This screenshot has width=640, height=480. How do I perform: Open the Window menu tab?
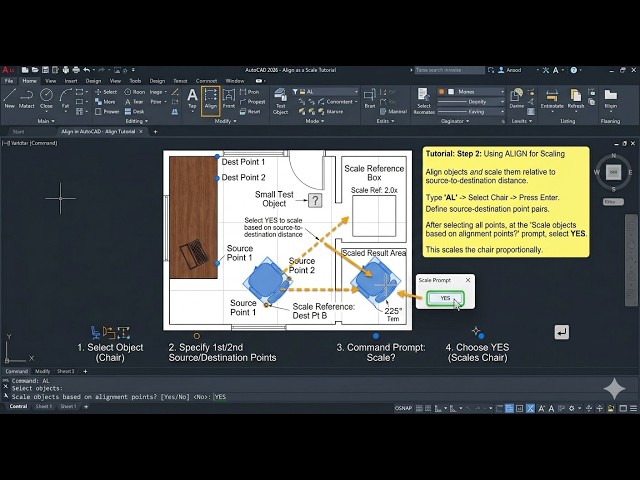pos(235,81)
